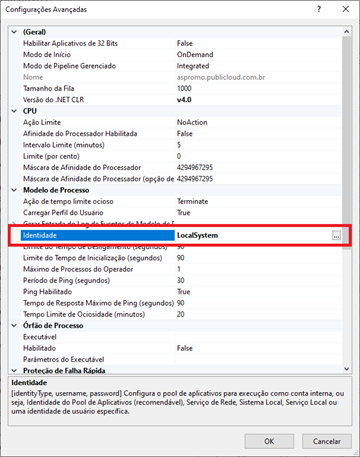The height and width of the screenshot is (457, 360).
Task: Click the Integrated value
Action: [x=193, y=66]
